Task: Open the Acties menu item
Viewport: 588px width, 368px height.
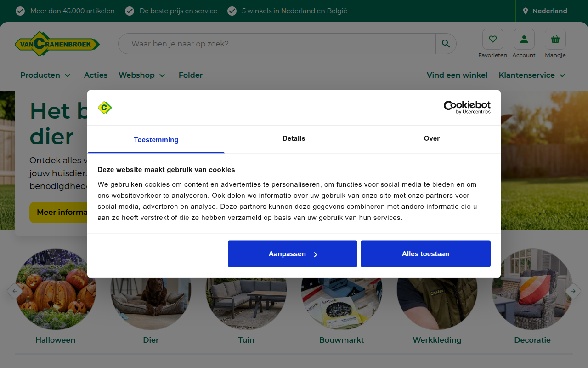Action: click(x=96, y=75)
